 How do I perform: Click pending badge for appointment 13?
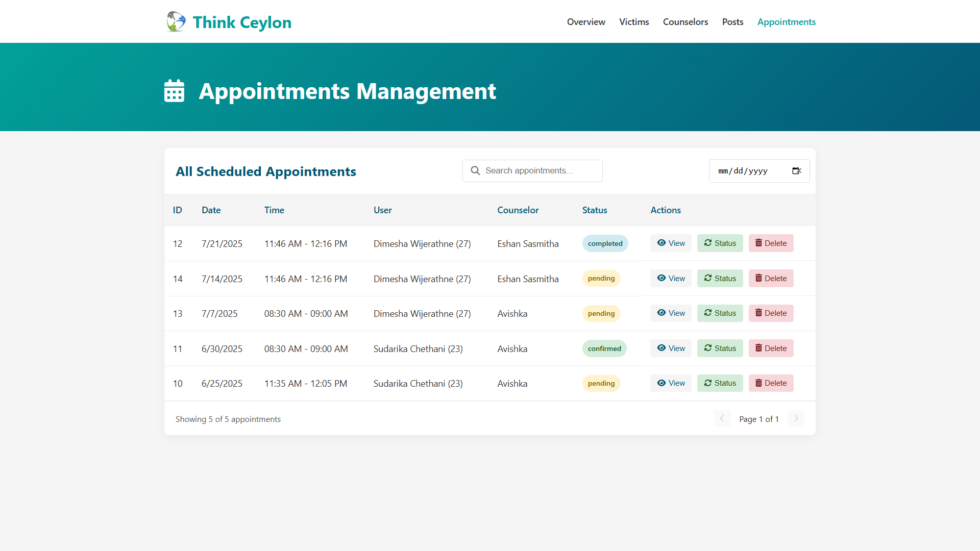[601, 313]
